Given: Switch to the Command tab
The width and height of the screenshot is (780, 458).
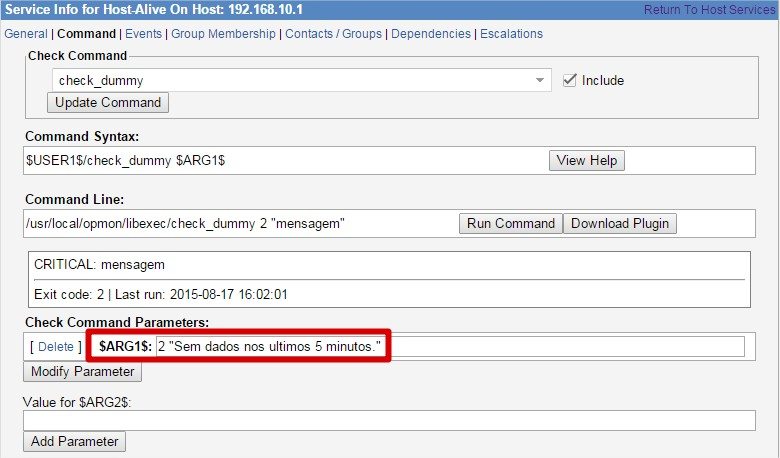Looking at the screenshot, I should 86,33.
